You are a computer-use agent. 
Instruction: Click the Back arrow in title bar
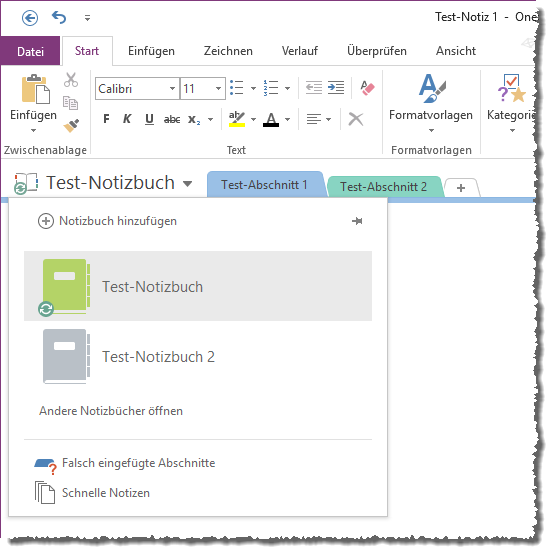(30, 18)
